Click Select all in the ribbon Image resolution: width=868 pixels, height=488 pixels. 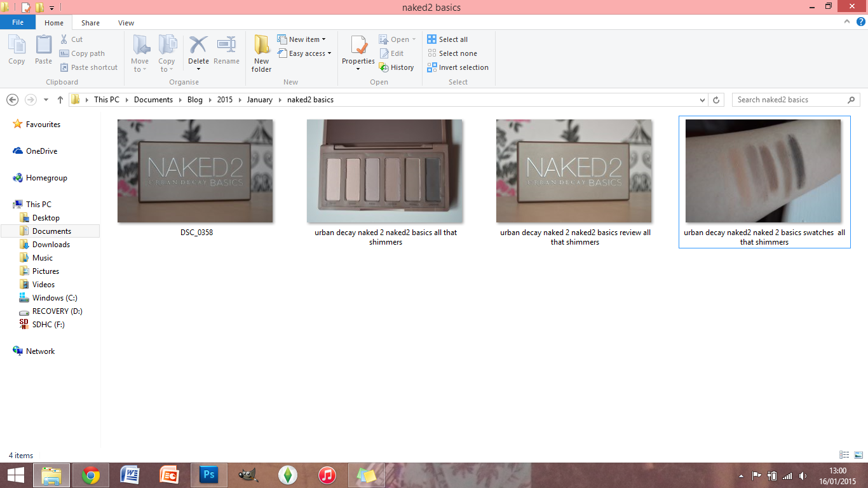(x=447, y=39)
